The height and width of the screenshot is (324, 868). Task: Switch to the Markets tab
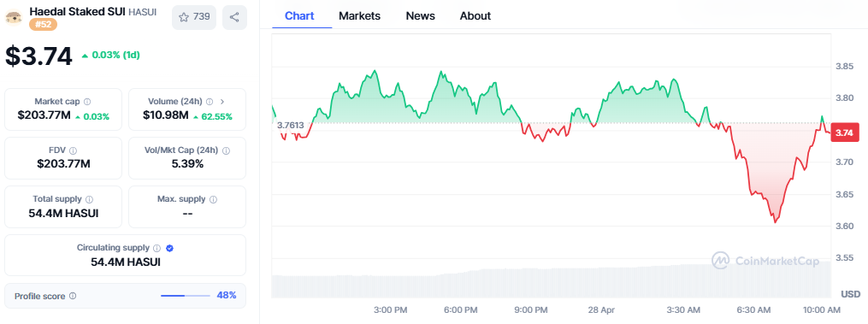[x=359, y=16]
